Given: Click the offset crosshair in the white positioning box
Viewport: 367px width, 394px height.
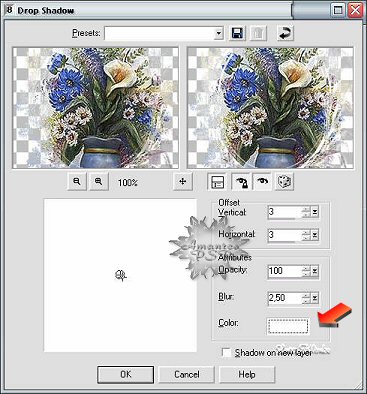Looking at the screenshot, I should [x=121, y=275].
